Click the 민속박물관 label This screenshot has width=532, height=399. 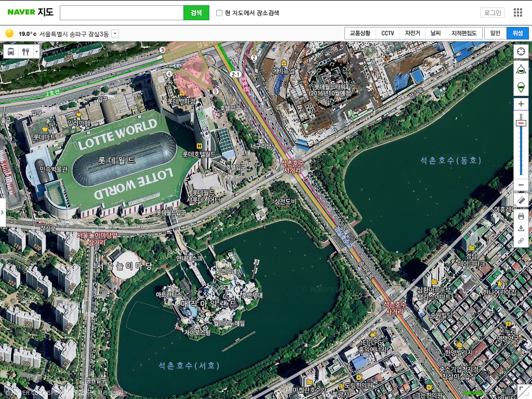click(54, 169)
